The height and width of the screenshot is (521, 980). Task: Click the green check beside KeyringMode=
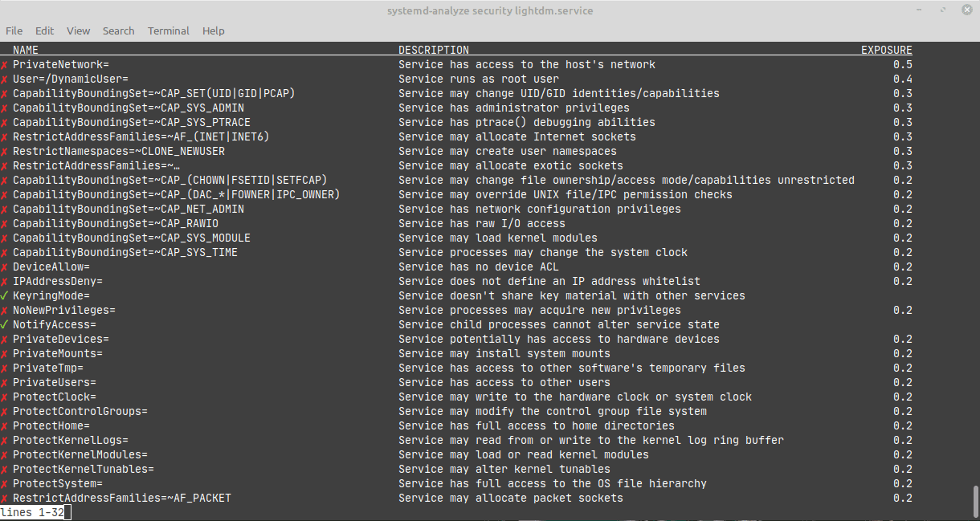tap(5, 295)
